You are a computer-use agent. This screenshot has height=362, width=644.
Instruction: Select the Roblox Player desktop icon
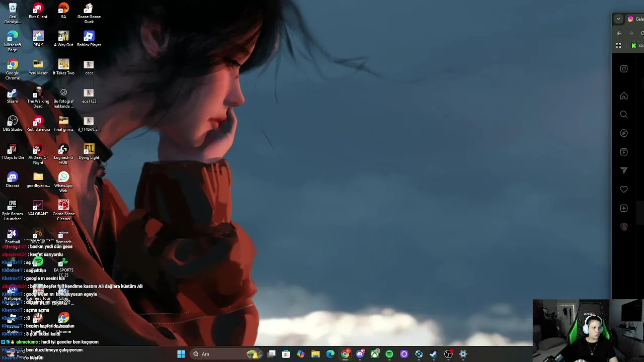click(x=89, y=39)
